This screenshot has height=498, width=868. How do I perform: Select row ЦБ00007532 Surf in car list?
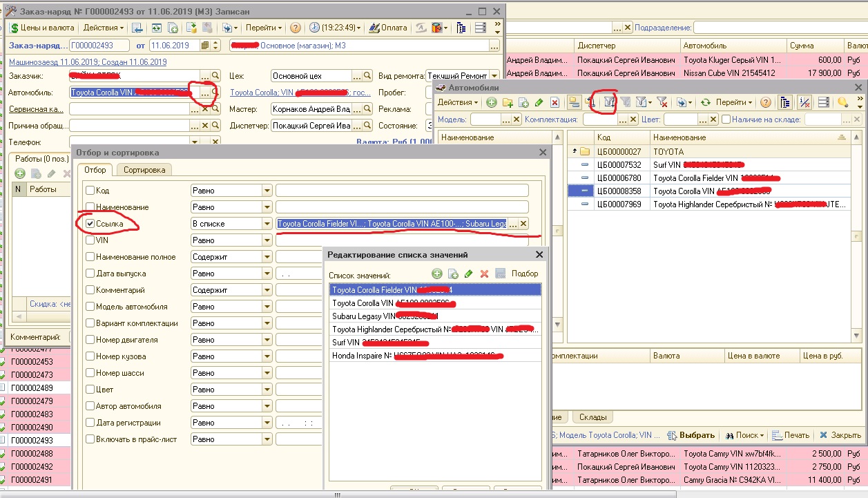[708, 164]
